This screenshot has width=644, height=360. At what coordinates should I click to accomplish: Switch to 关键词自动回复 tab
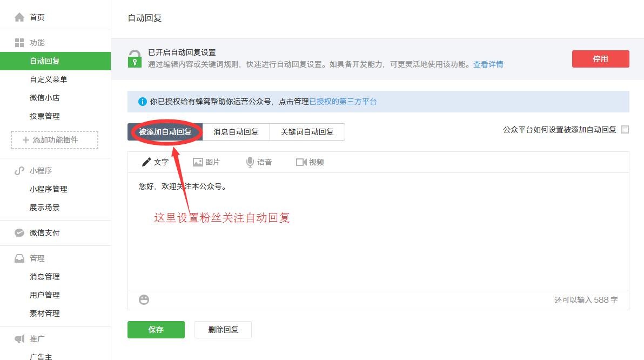pyautogui.click(x=307, y=132)
